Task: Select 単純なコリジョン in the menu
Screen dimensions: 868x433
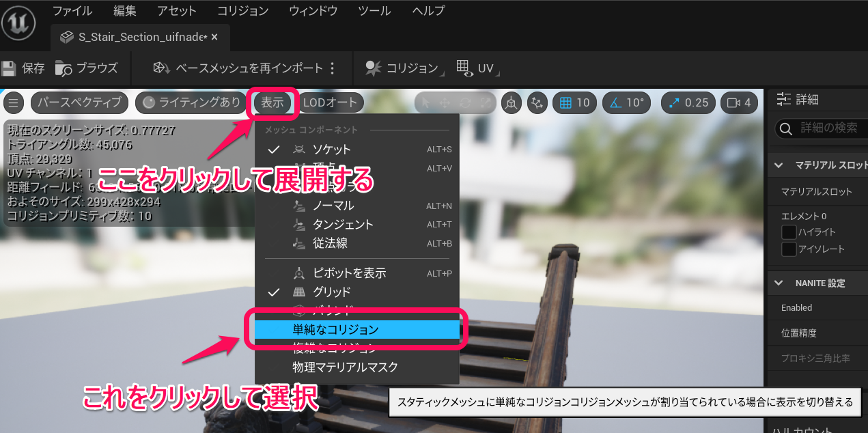Action: point(358,329)
